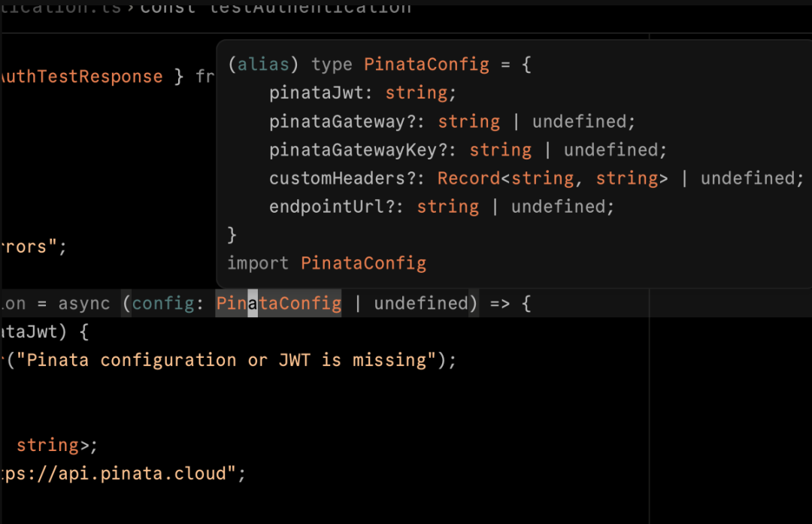Click the 'Pinata configuration or JWT is missing' string
Image resolution: width=812 pixels, height=524 pixels.
pos(227,360)
